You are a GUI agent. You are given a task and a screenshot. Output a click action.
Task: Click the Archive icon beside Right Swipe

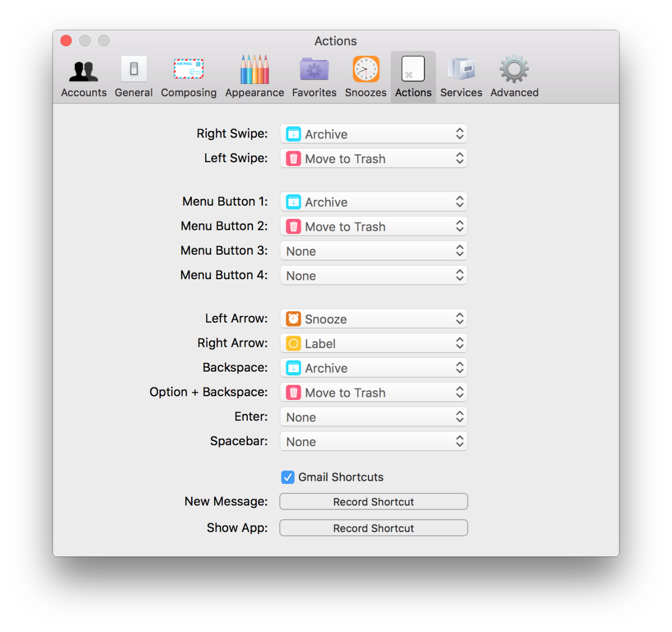coord(293,134)
